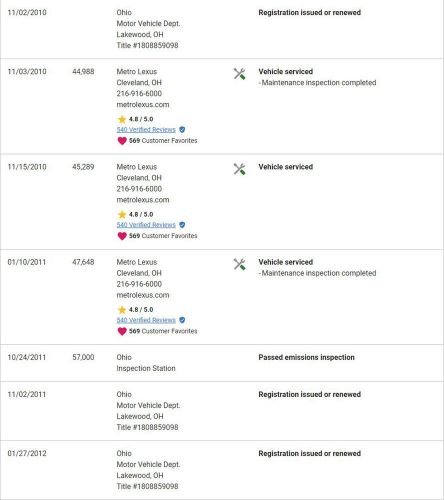
Task: Click verified shield badge in 11/03/2010 entry
Action: (x=182, y=129)
